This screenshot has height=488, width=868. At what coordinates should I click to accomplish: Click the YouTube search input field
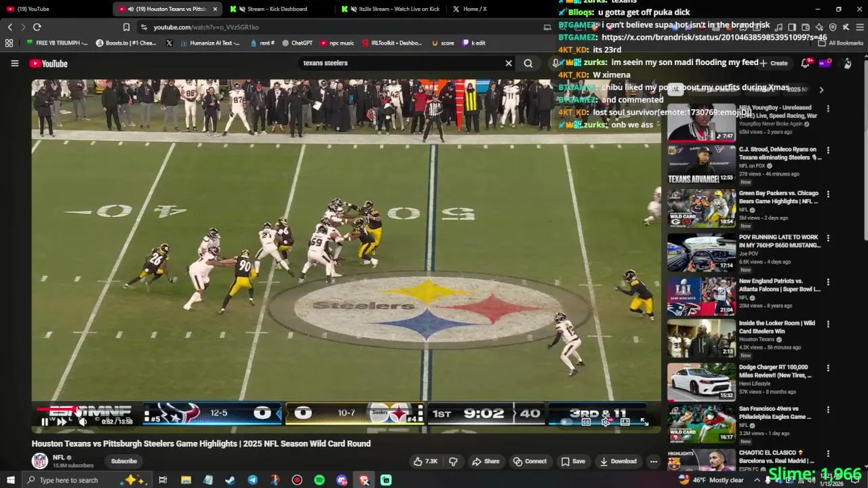coord(400,63)
